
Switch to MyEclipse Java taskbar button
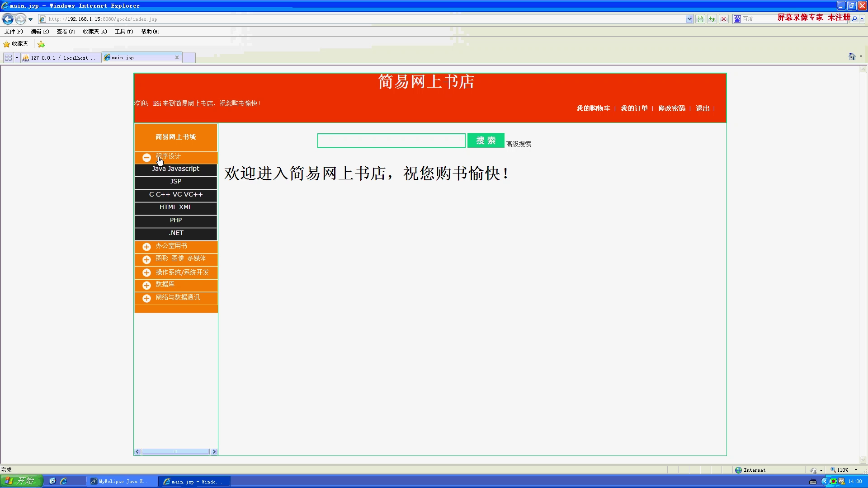122,482
